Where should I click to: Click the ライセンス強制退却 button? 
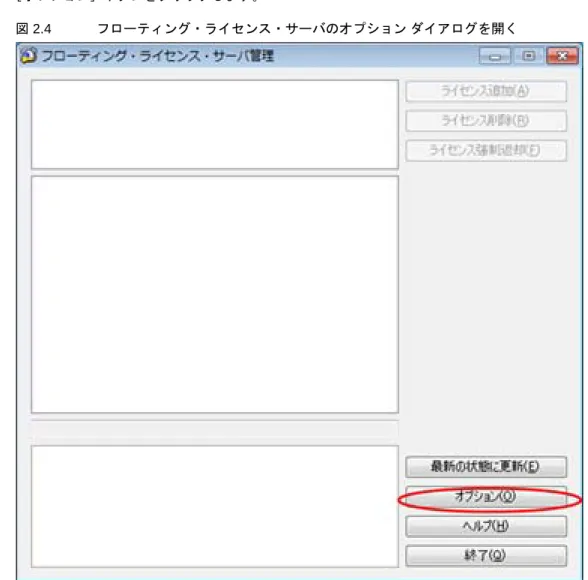pos(486,150)
